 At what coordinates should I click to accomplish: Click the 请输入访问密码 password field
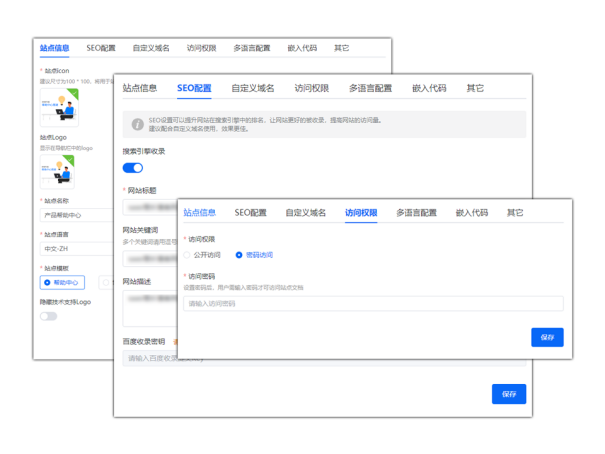(373, 304)
